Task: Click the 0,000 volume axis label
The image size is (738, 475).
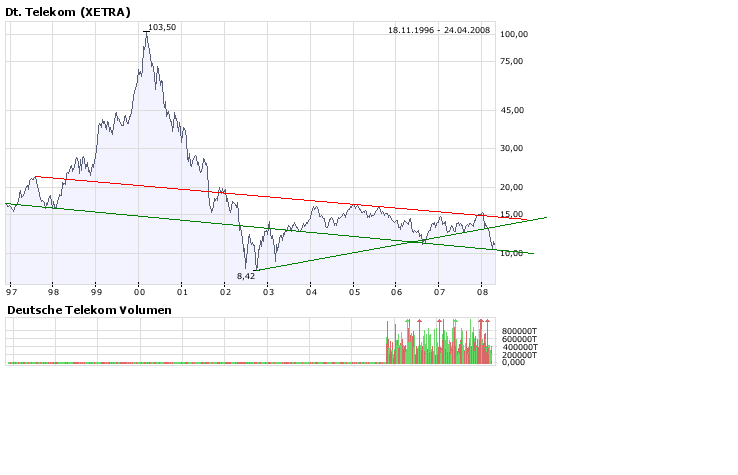Action: point(513,362)
